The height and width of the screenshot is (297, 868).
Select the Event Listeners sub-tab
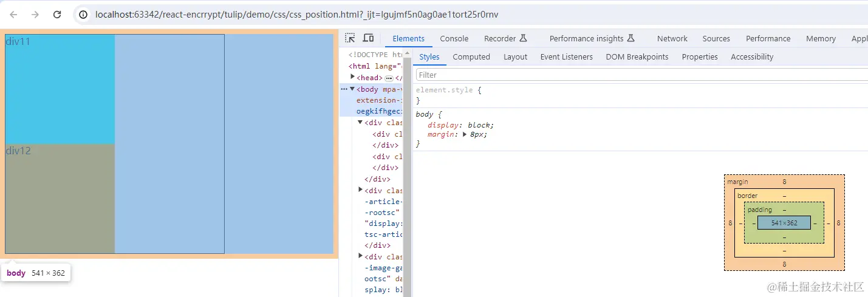point(567,56)
